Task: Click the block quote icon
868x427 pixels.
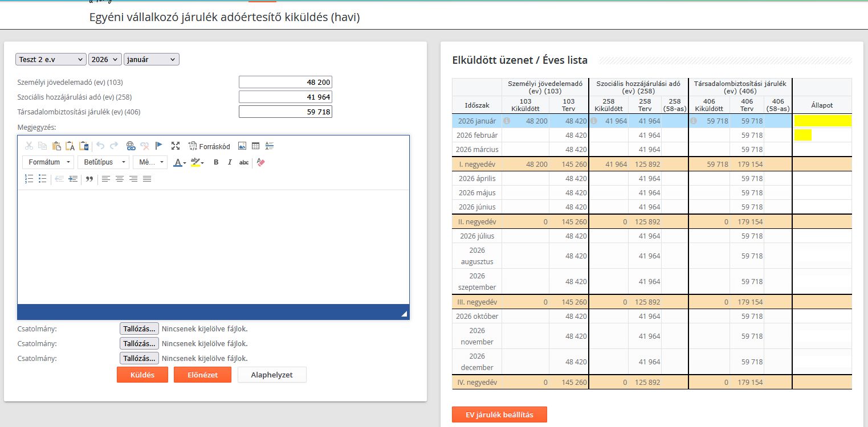Action: click(89, 179)
